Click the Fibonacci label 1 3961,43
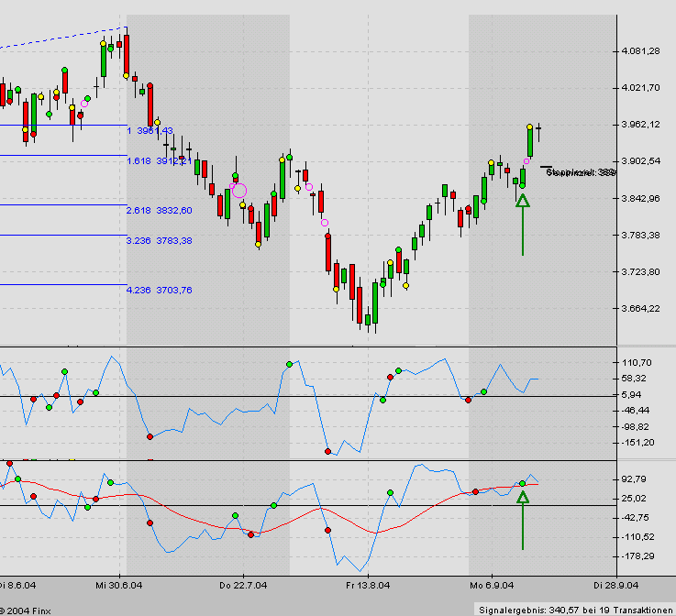The height and width of the screenshot is (616, 676). [x=150, y=130]
